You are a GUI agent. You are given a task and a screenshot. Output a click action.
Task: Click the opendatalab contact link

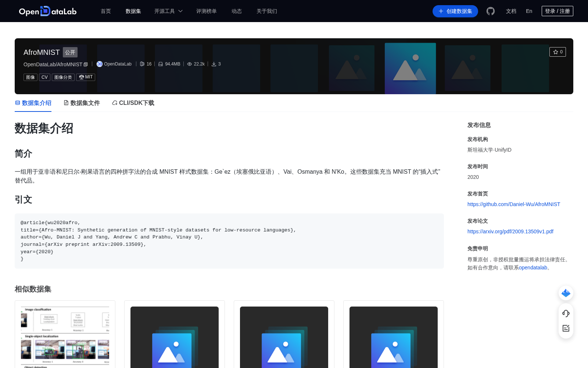point(533,268)
